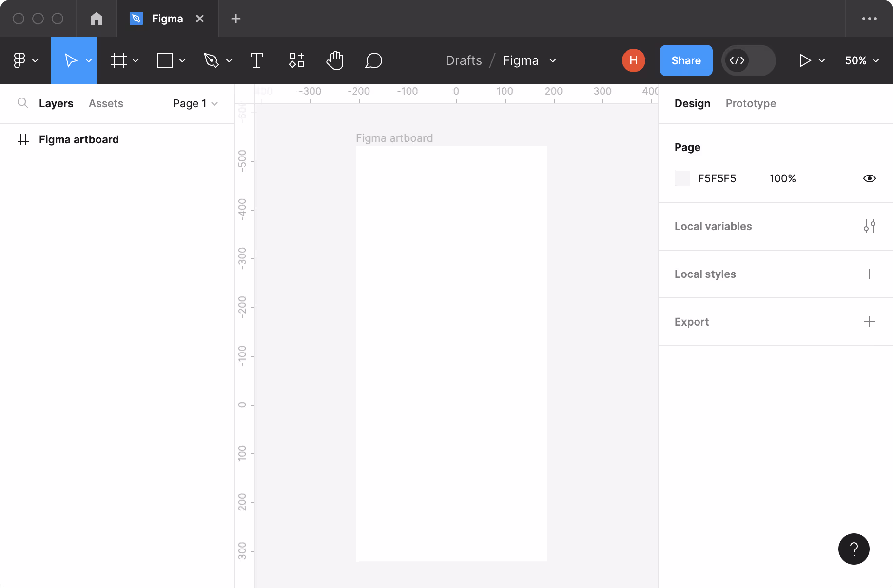
Task: Toggle page background visibility eye
Action: (870, 178)
